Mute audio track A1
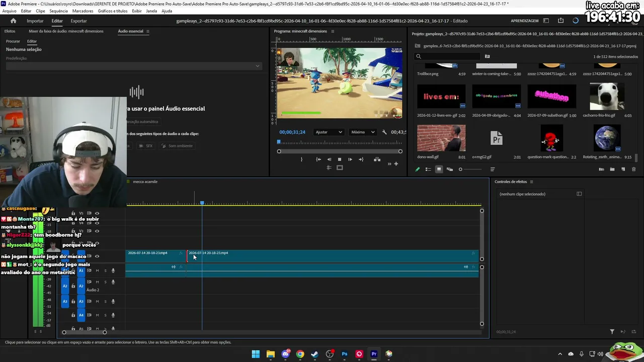 97,271
